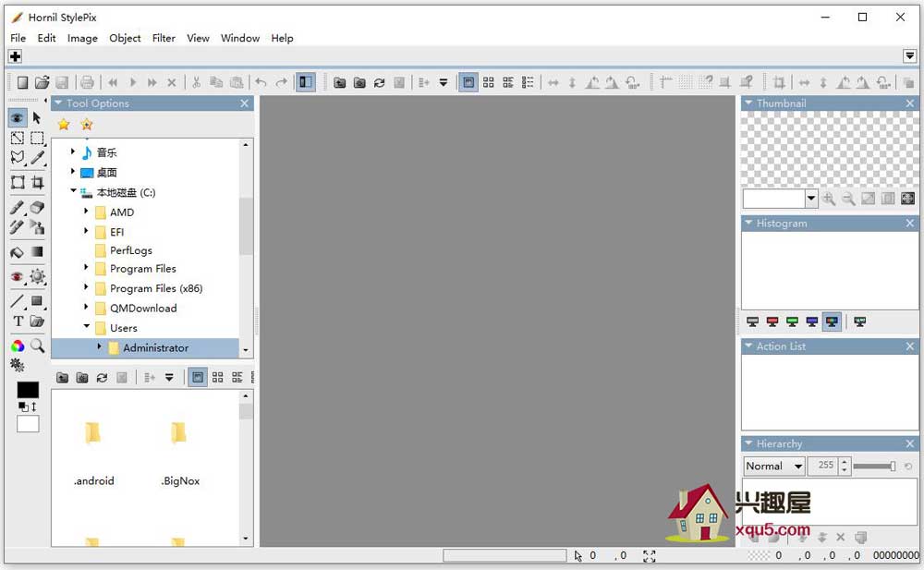Choose the Eraser tool
The height and width of the screenshot is (570, 924).
(x=37, y=207)
